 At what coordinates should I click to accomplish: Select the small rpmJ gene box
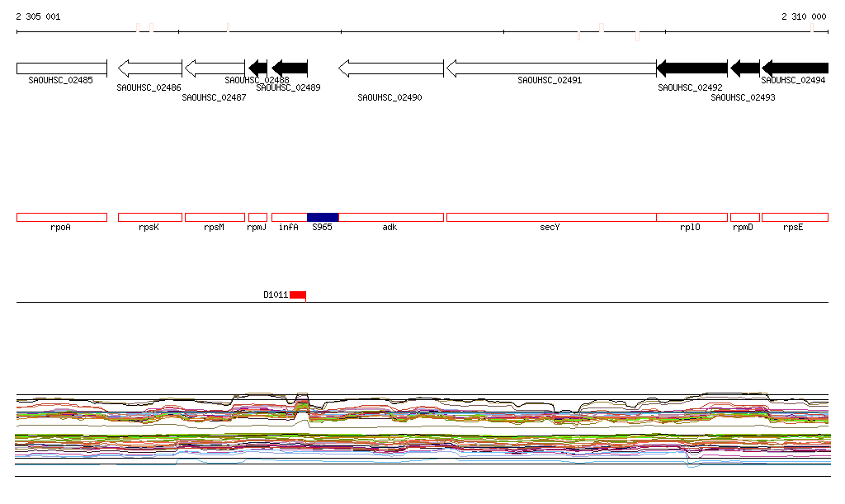coord(257,218)
